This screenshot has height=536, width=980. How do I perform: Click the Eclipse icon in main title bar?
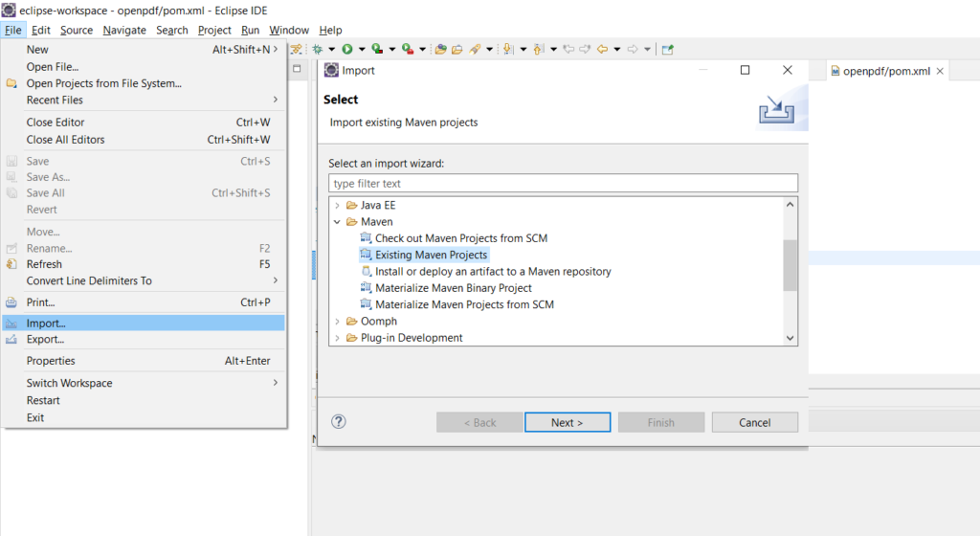[8, 10]
